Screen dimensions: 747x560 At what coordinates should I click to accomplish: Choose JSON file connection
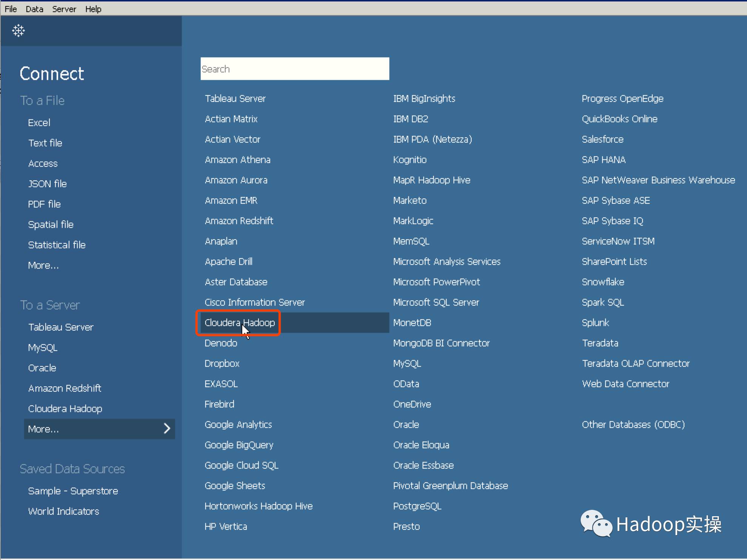pos(47,184)
